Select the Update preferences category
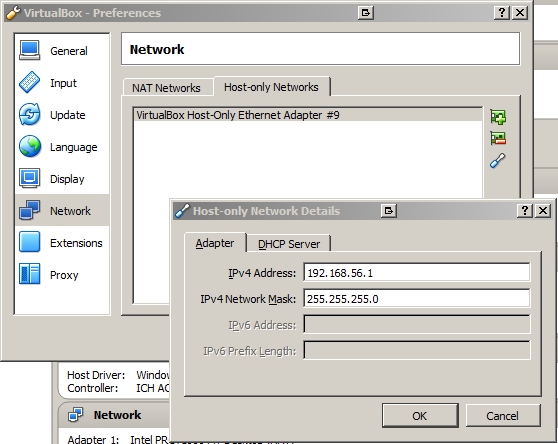 pos(62,115)
